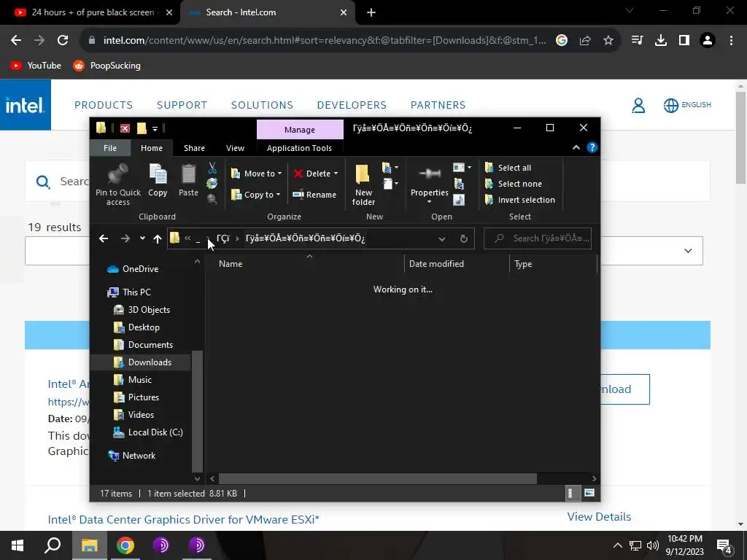The image size is (747, 560).
Task: Bookmark this page with the star icon
Action: pyautogui.click(x=608, y=41)
